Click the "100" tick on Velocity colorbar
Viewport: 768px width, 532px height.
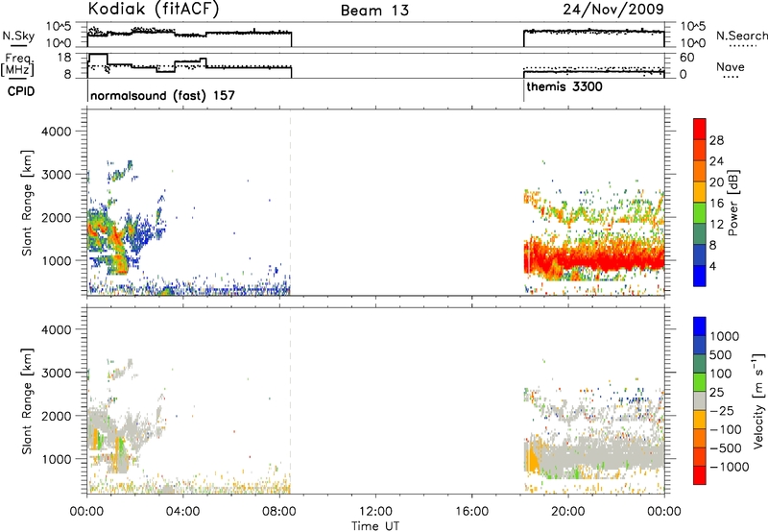(x=721, y=374)
